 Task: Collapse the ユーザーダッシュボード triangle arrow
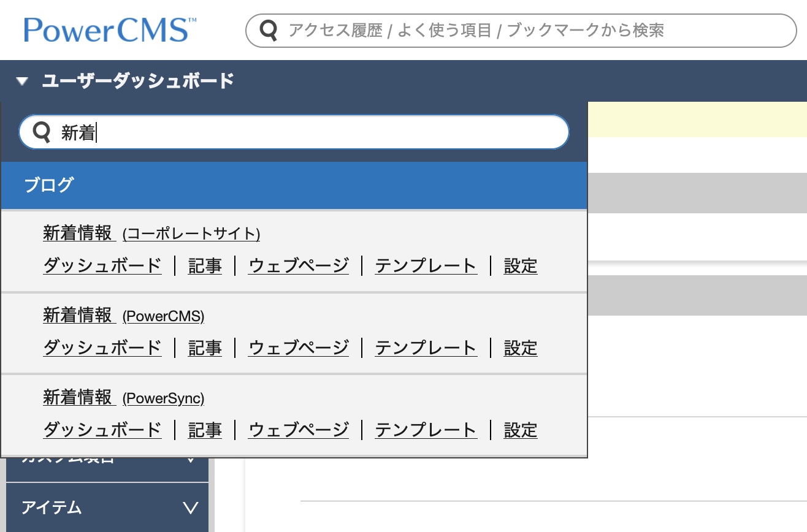pyautogui.click(x=23, y=81)
